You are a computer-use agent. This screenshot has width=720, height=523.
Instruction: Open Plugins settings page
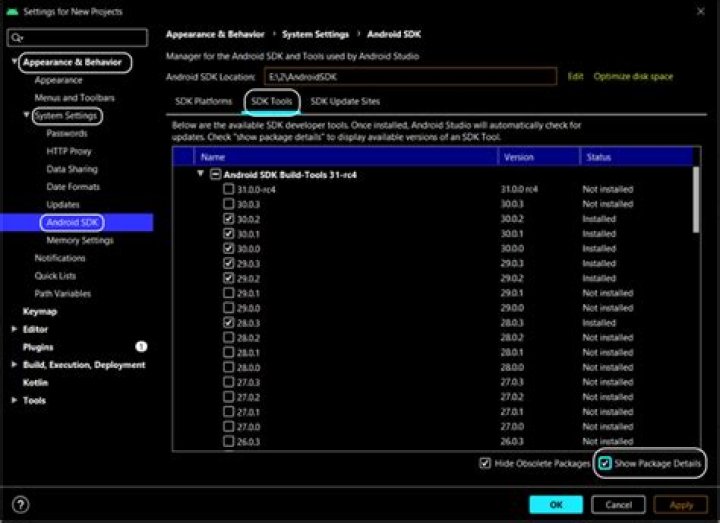(38, 347)
